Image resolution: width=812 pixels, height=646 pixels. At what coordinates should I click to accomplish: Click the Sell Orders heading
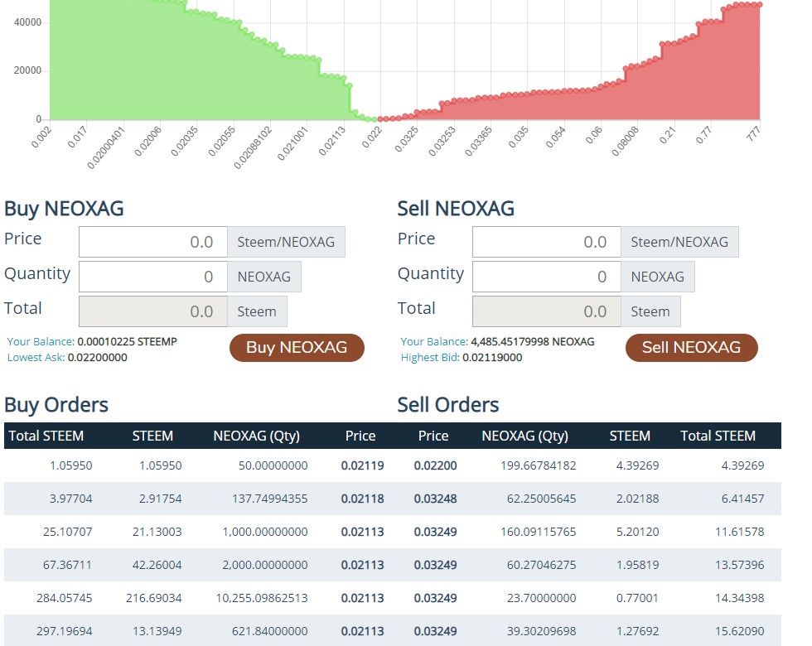(448, 405)
